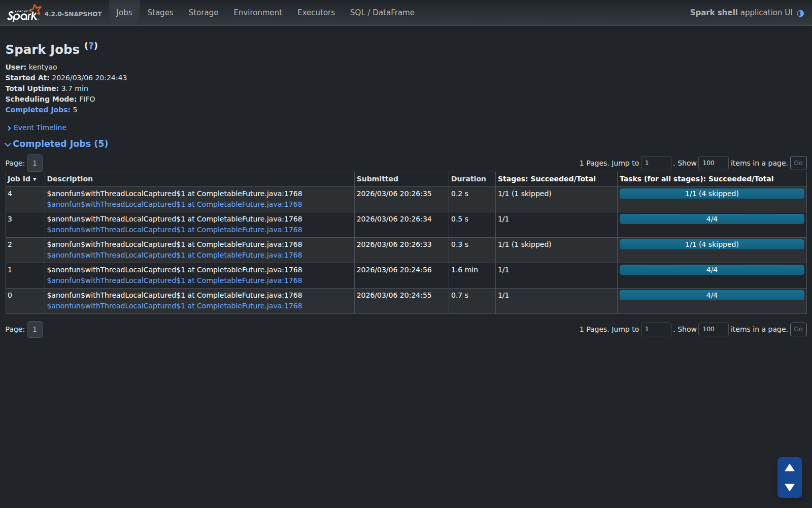Click the Apache Spark logo
Viewport: 812px width, 508px height.
click(x=24, y=13)
